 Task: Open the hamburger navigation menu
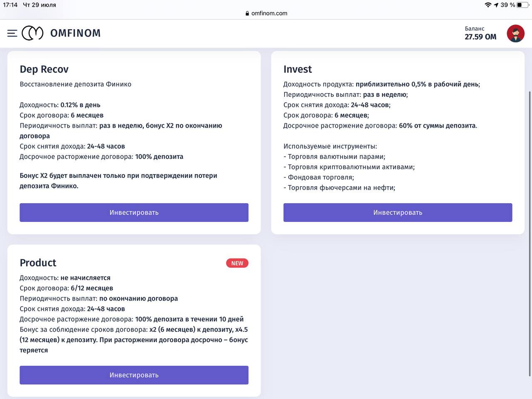click(12, 33)
